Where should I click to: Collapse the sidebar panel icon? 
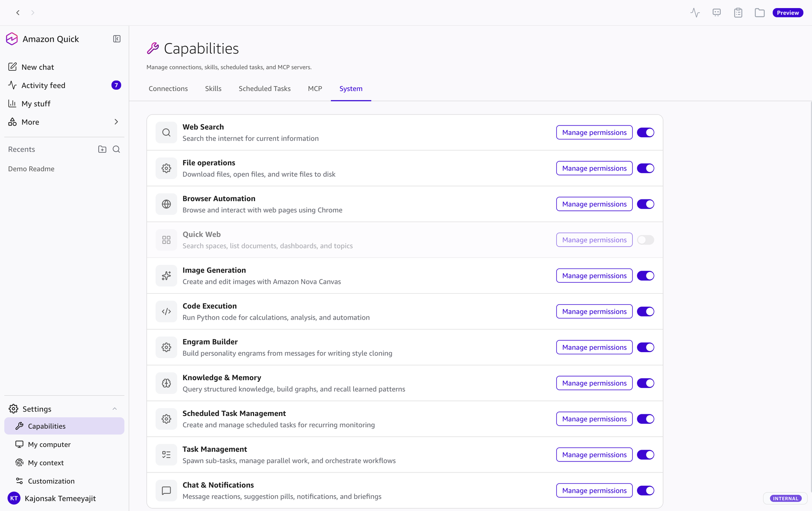117,39
